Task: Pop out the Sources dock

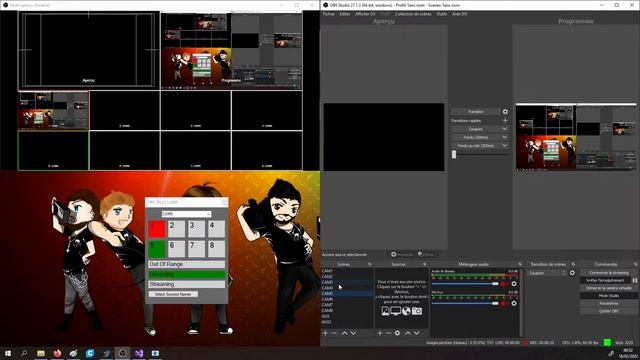Action: [x=424, y=264]
